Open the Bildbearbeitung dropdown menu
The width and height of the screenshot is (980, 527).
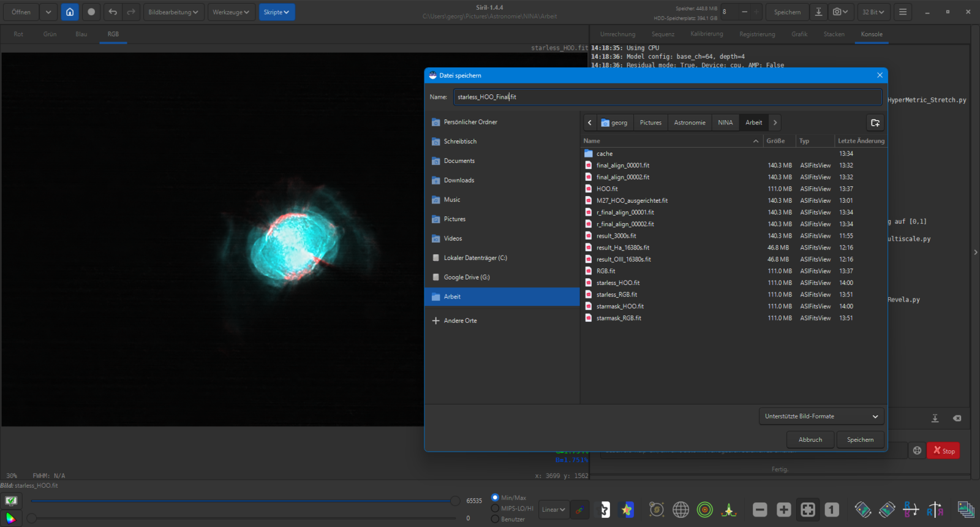tap(173, 12)
